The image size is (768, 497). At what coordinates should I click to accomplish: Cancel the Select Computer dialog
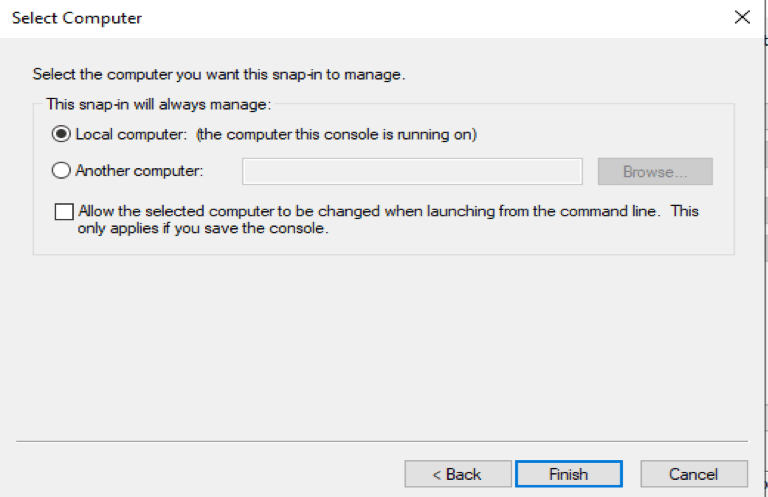point(694,474)
